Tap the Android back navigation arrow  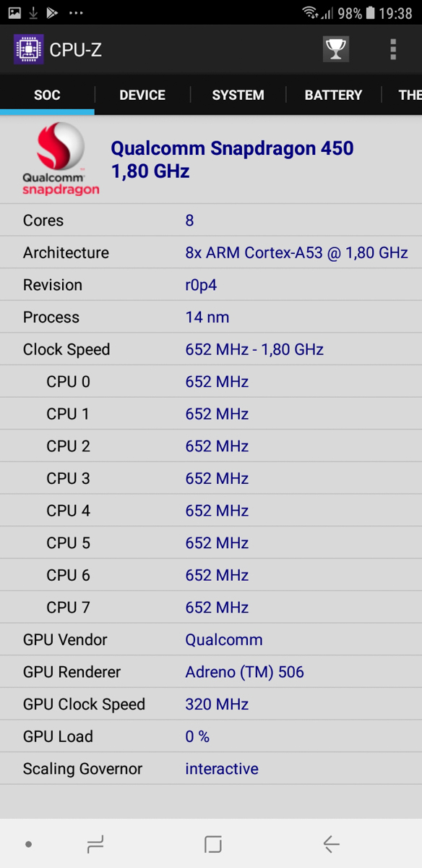[x=331, y=843]
